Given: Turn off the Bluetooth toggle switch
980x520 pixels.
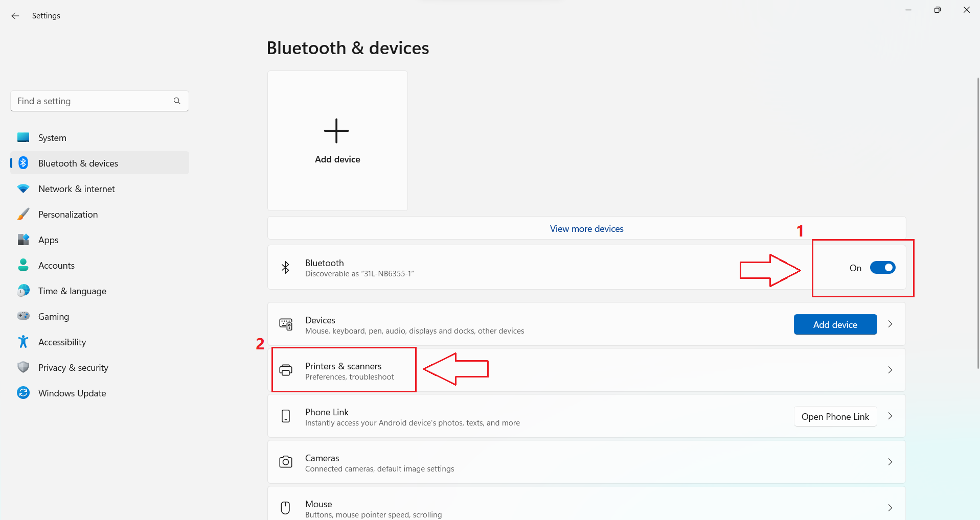Looking at the screenshot, I should click(882, 268).
